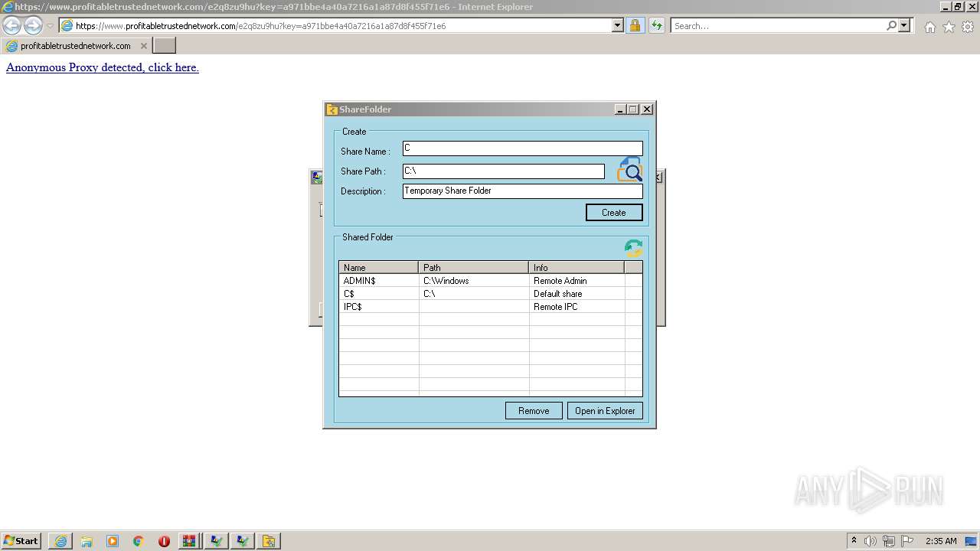Open the Tools gear icon
980x551 pixels.
pos(968,27)
